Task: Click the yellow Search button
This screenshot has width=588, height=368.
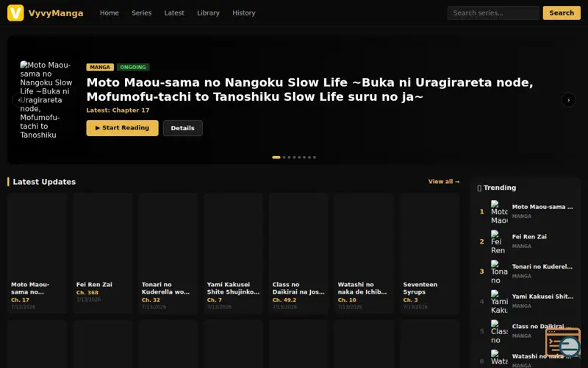Action: (x=562, y=13)
